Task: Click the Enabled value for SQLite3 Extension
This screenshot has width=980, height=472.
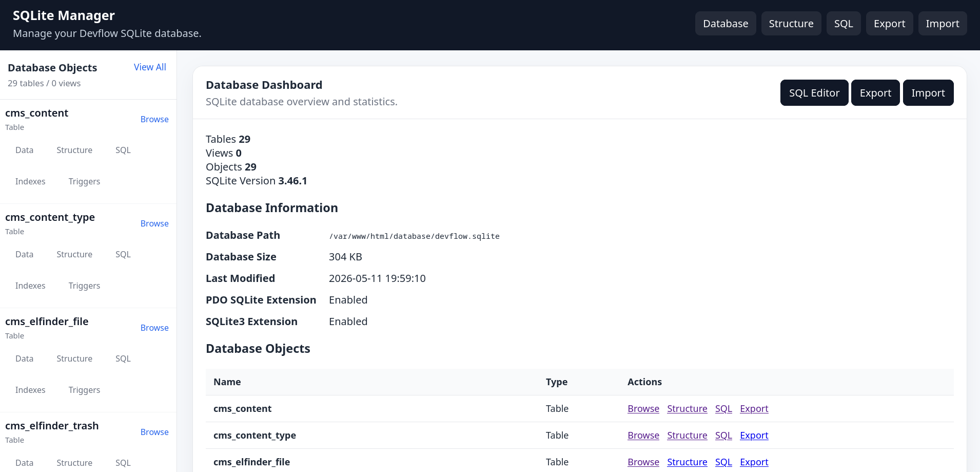Action: [348, 322]
